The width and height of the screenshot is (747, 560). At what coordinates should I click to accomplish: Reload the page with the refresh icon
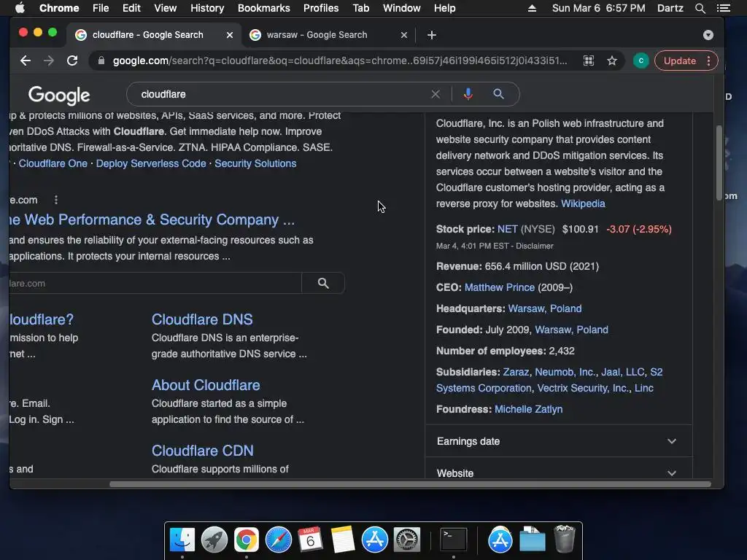pyautogui.click(x=72, y=61)
